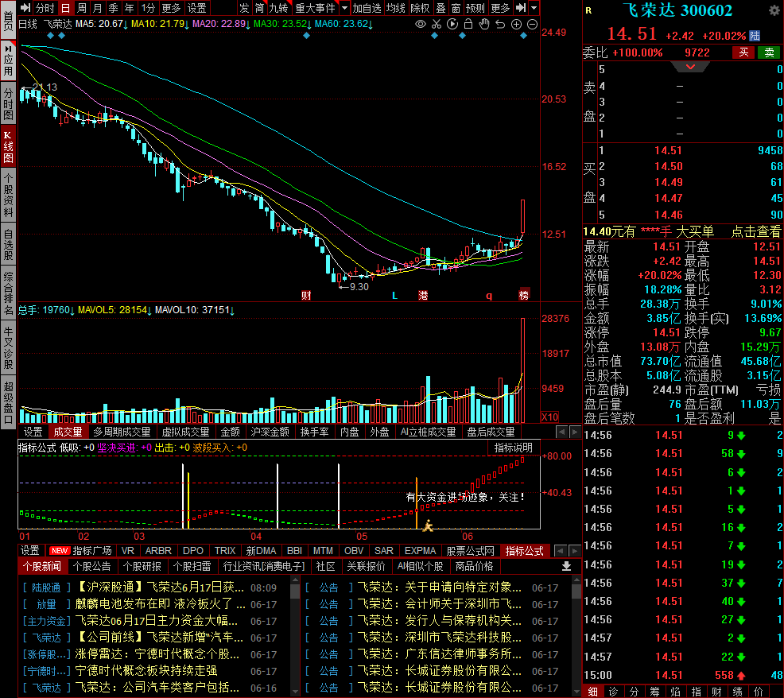Click the last candlestick on the K-line chart

[522, 216]
